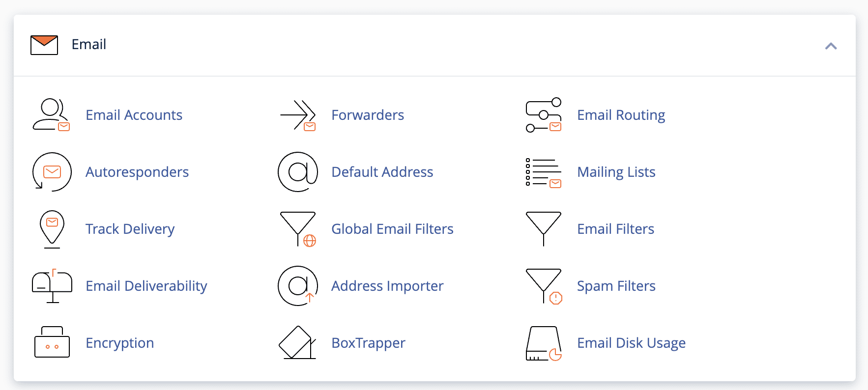Collapse the Email section with chevron
Screen dimensions: 868x390
(831, 46)
